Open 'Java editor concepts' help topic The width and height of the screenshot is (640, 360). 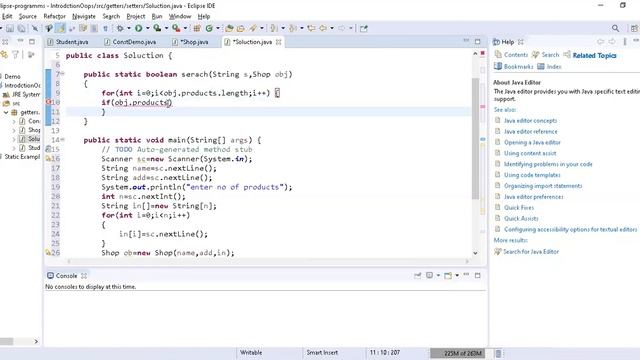530,120
